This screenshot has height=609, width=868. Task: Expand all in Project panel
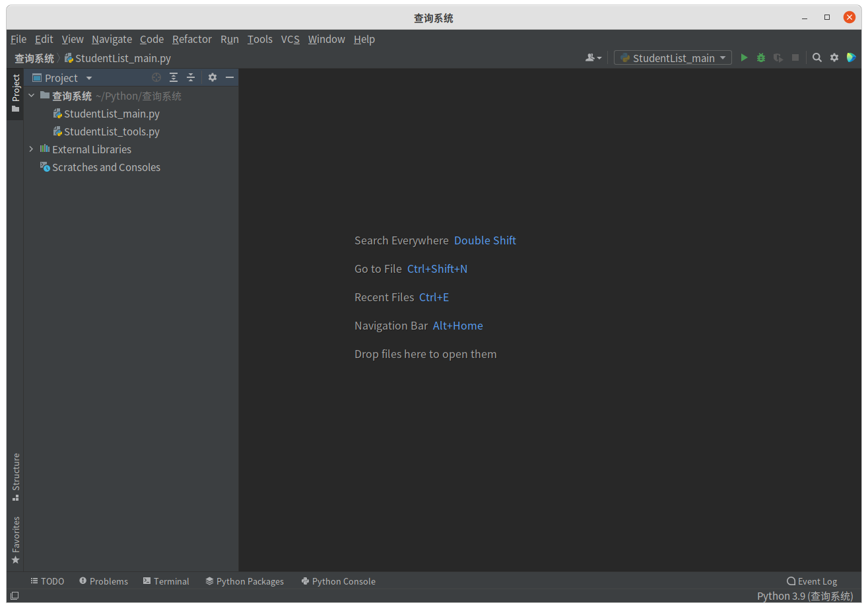tap(174, 78)
